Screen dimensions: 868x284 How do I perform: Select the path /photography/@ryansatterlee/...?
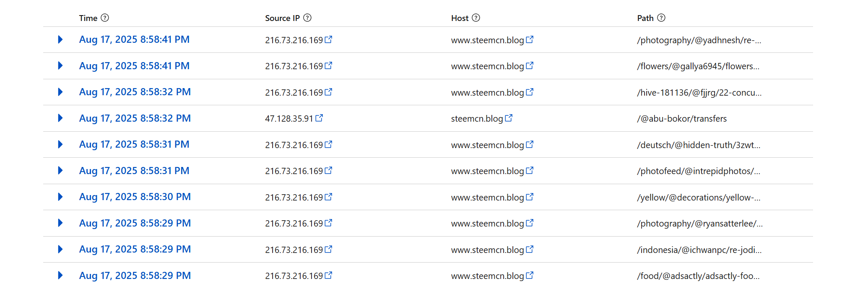(x=700, y=224)
